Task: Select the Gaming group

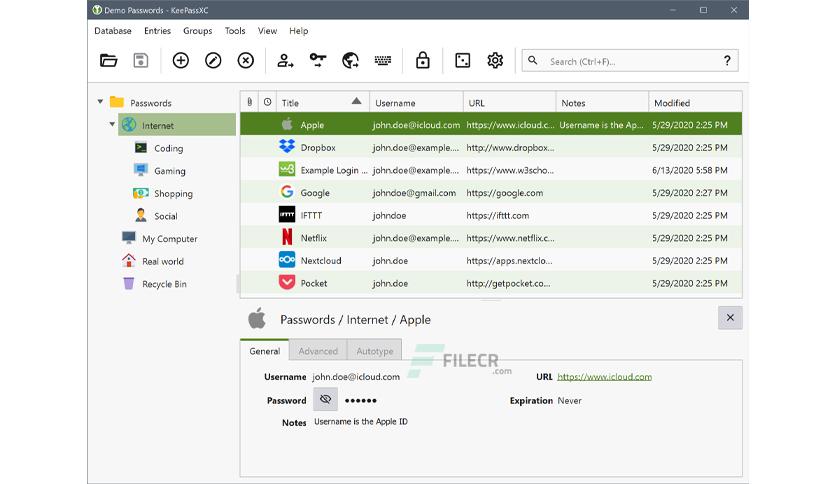Action: [x=170, y=171]
